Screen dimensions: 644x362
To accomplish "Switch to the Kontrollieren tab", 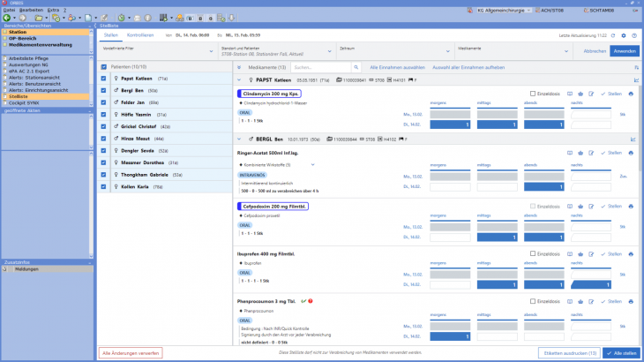I will (x=142, y=35).
